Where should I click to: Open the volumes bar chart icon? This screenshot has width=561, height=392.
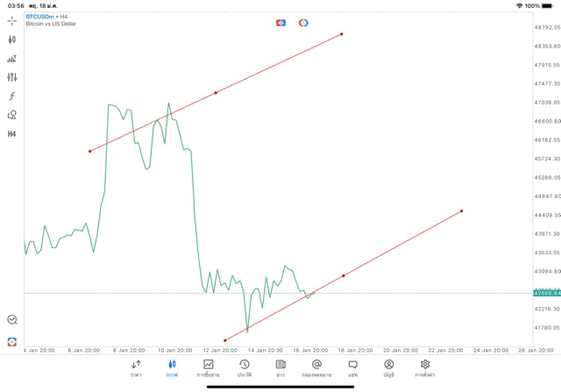tap(12, 59)
